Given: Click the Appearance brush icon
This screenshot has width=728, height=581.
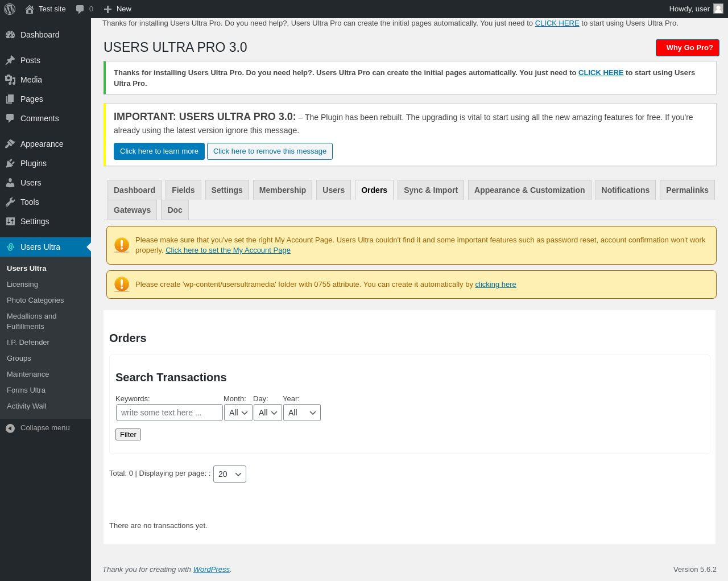Looking at the screenshot, I should [x=10, y=144].
